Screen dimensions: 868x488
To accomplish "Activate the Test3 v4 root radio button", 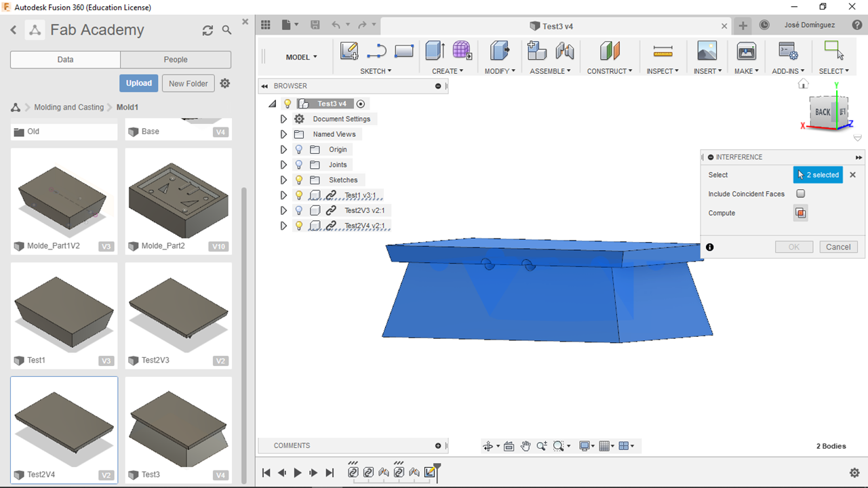I will click(x=361, y=104).
